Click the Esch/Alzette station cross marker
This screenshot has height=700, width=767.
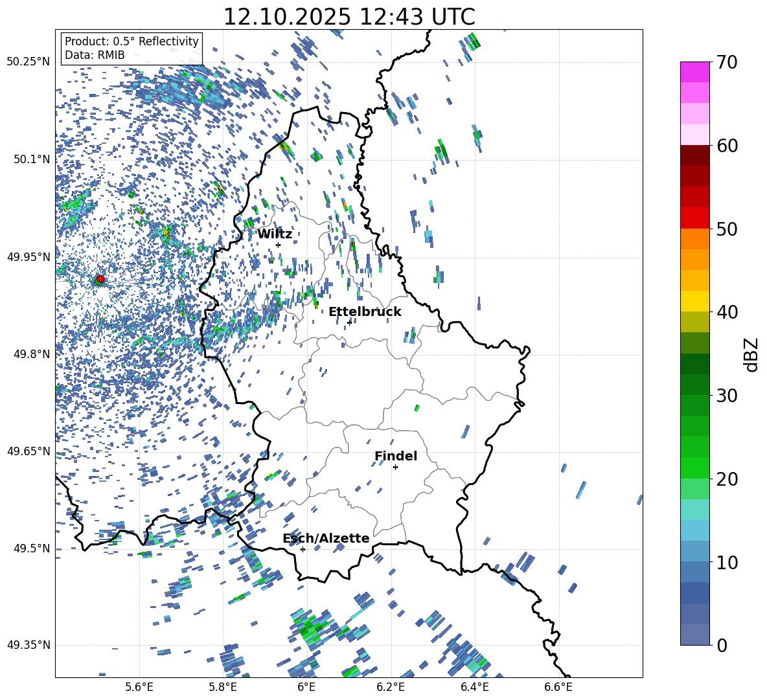coord(303,549)
